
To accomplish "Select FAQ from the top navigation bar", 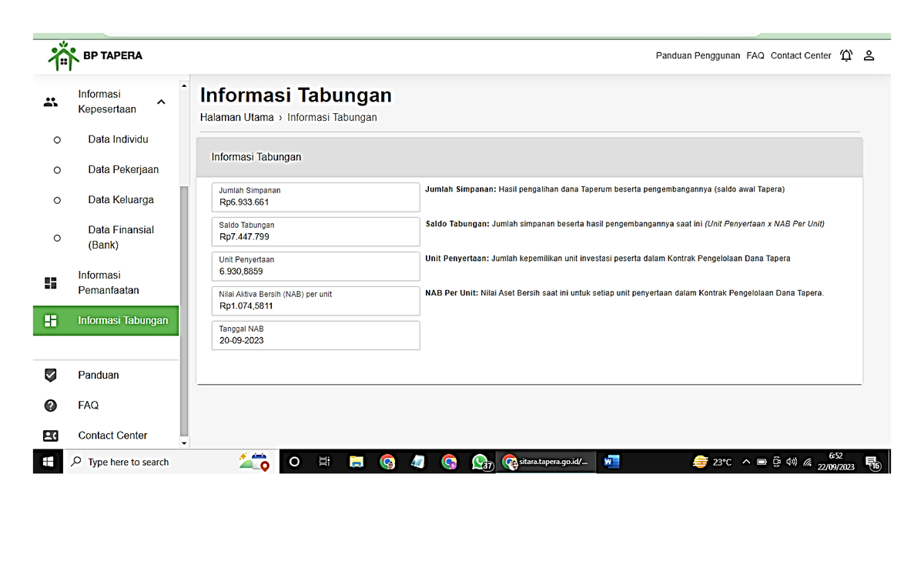I will (x=755, y=55).
